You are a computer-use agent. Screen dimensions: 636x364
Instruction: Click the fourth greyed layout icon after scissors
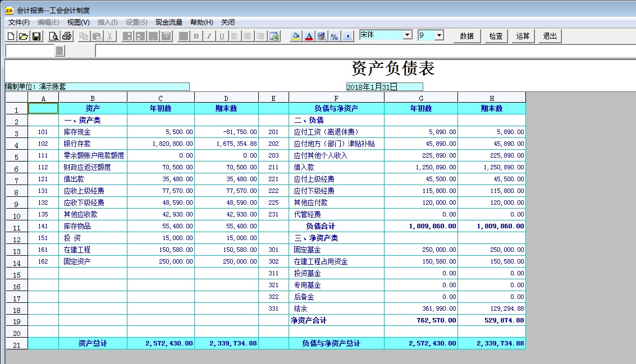pos(166,36)
